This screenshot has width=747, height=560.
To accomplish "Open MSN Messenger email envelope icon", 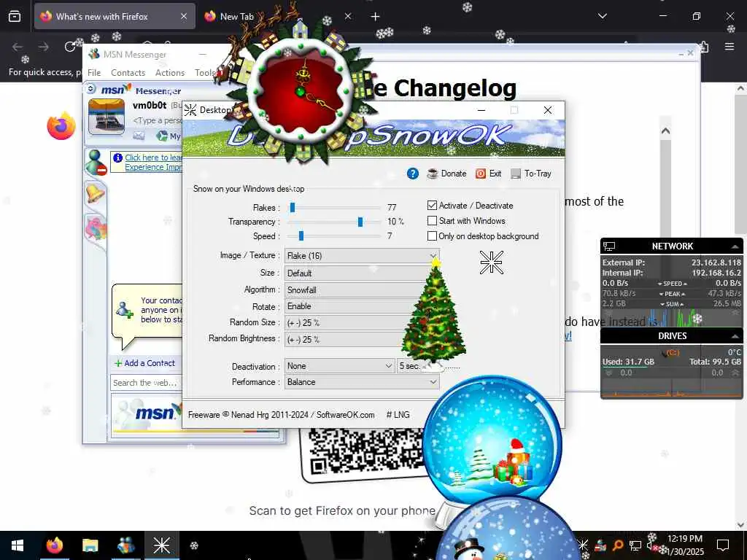I will coord(139,136).
